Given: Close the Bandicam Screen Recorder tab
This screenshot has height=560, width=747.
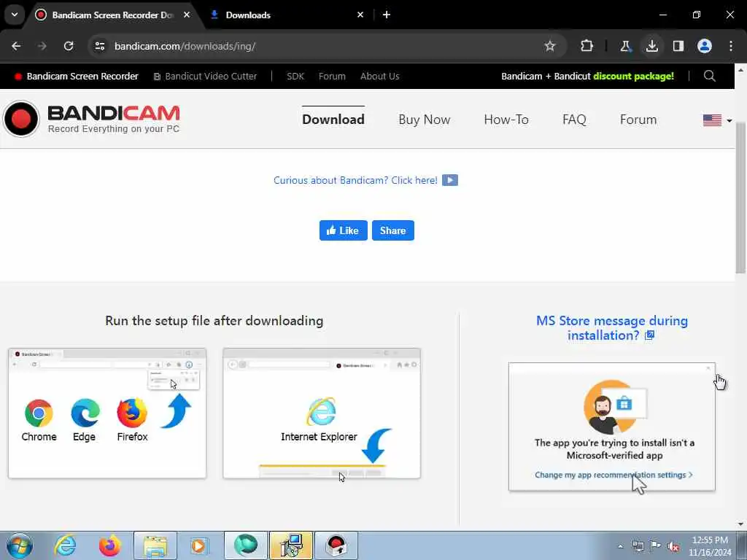Looking at the screenshot, I should click(x=187, y=15).
